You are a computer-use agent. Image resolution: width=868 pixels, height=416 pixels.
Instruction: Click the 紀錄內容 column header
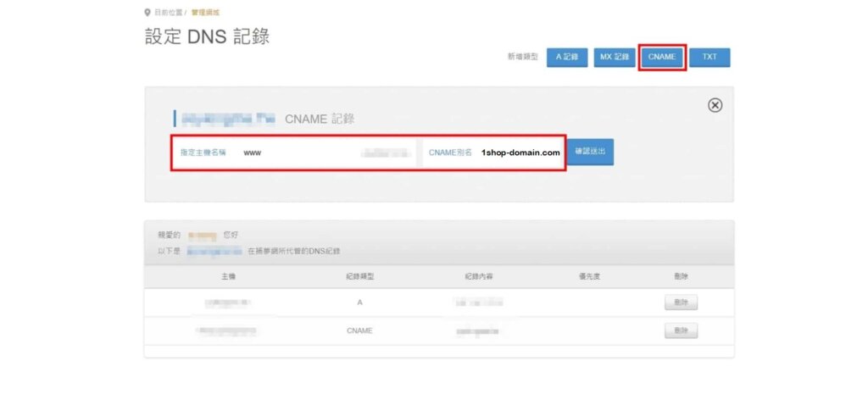pos(478,277)
